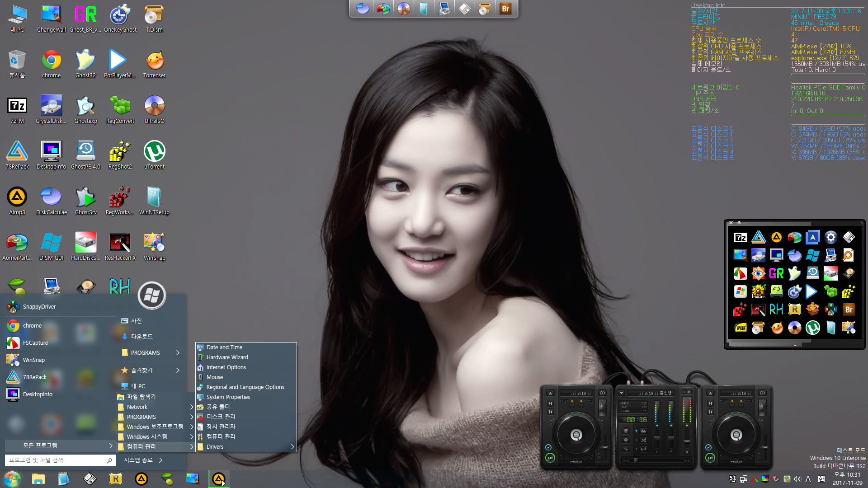Open PotPlayerMini desktop shortcut
This screenshot has width=868, height=488.
click(120, 65)
